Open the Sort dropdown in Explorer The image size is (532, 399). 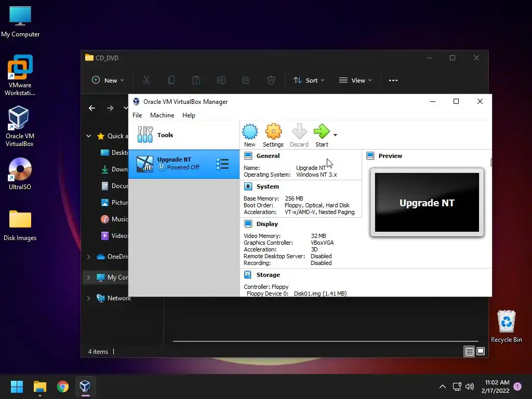pos(309,81)
